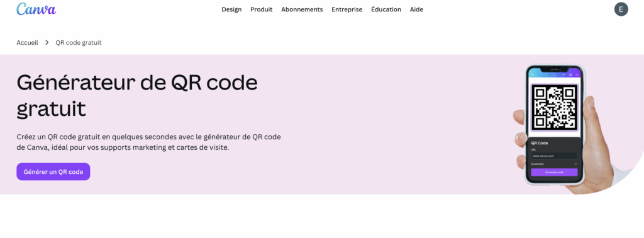Click the QR code gratuit breadcrumb
Viewport: 644px width, 238px height.
[79, 42]
